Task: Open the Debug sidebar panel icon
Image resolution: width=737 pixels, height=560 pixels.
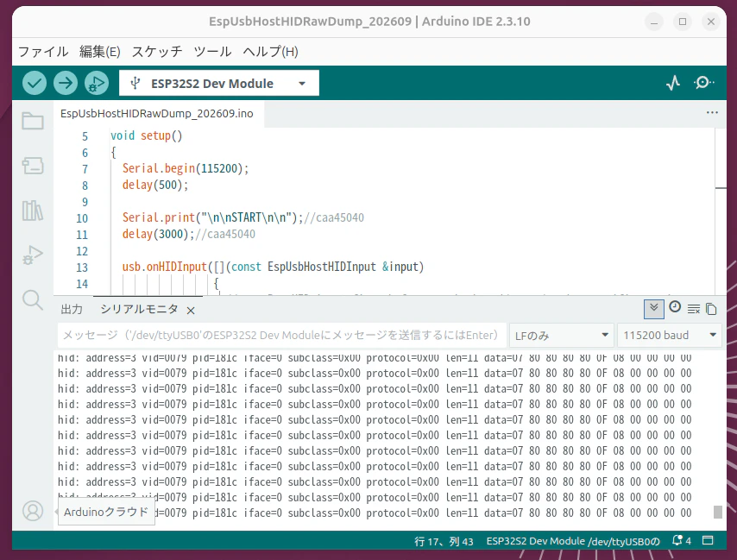Action: pyautogui.click(x=33, y=255)
